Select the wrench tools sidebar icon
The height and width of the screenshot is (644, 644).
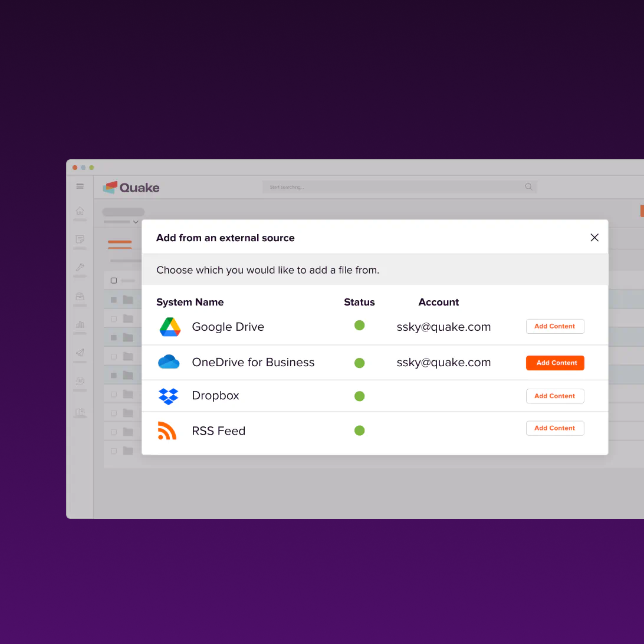tap(80, 268)
